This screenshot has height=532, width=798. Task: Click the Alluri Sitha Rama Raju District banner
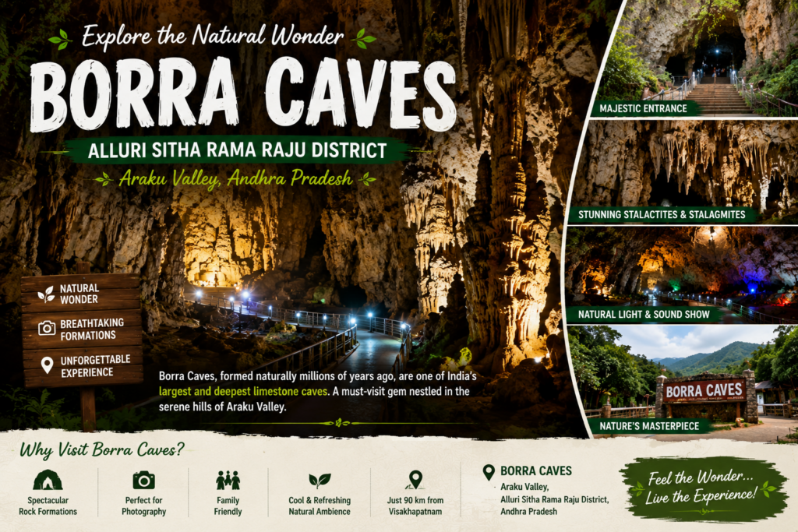click(x=237, y=150)
